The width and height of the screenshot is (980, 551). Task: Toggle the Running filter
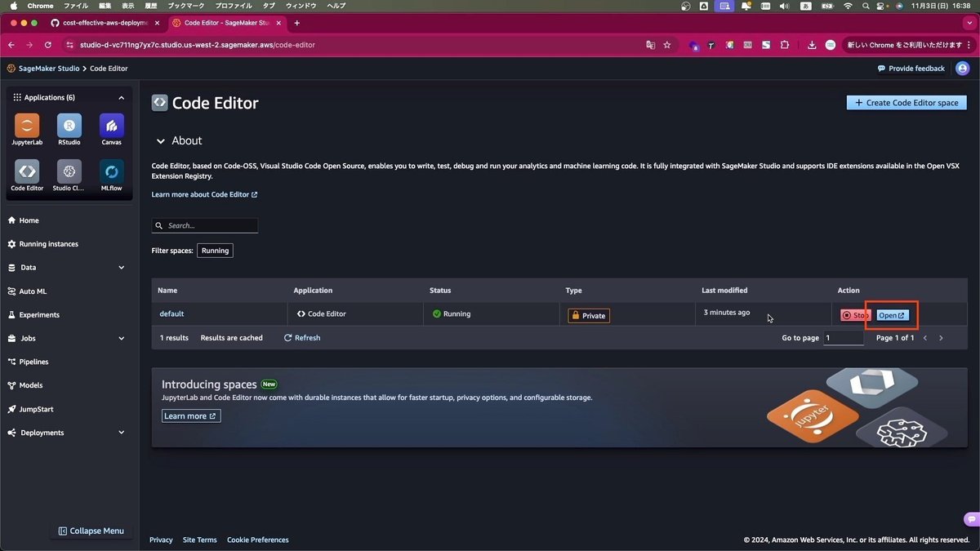click(x=215, y=251)
